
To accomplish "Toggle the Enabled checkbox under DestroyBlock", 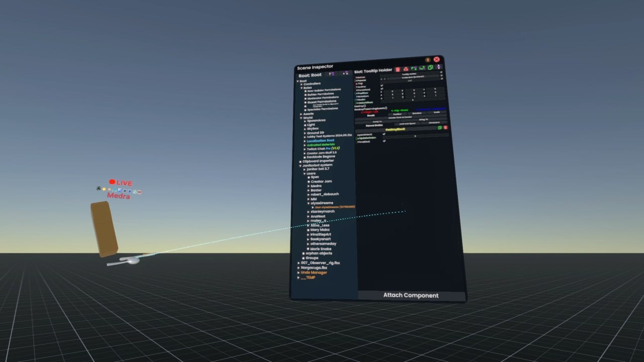I will tap(384, 141).
